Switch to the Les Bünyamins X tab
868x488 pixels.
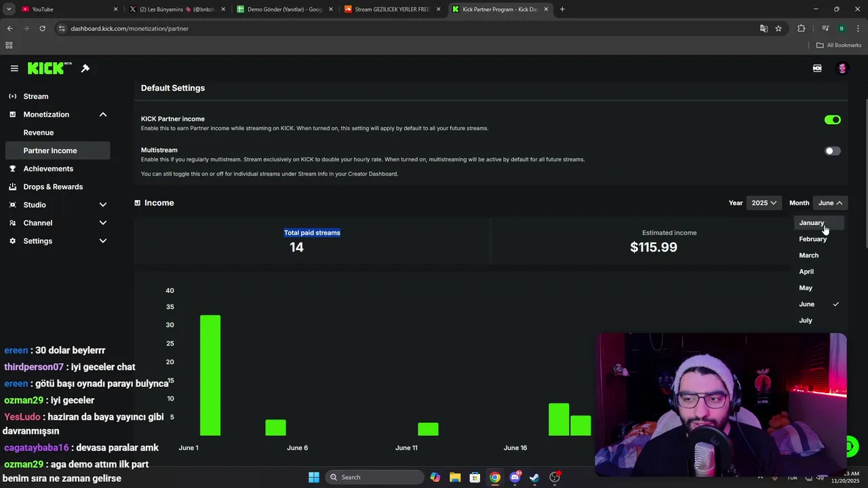[178, 9]
